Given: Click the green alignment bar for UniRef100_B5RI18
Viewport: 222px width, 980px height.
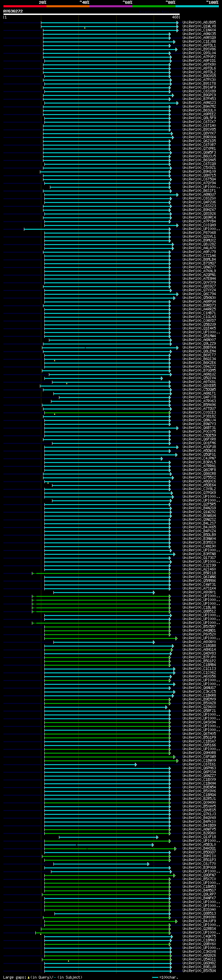Looking at the screenshot, I should coord(102,573).
